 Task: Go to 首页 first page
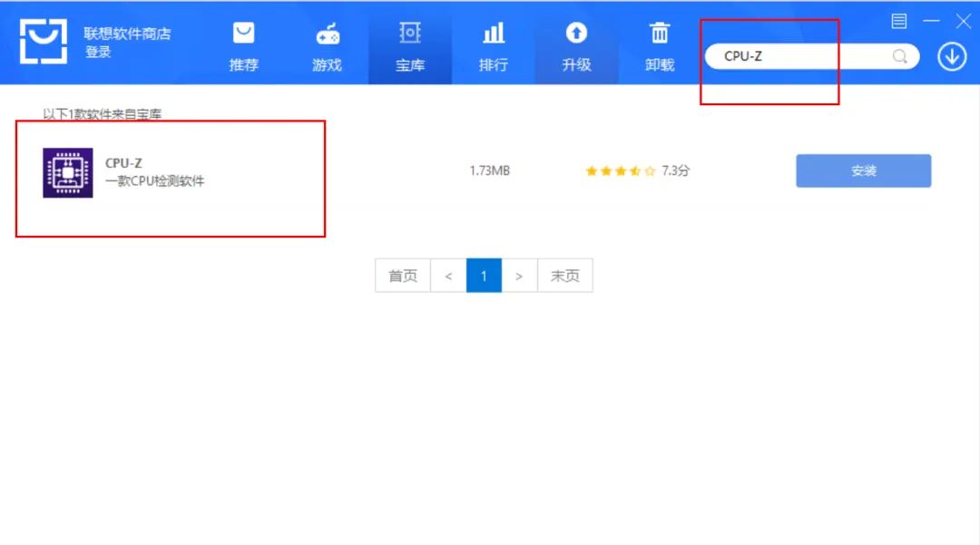pos(403,276)
